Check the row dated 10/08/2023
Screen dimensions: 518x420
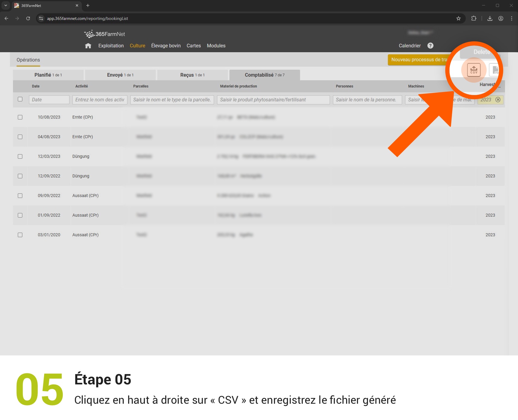click(x=20, y=117)
